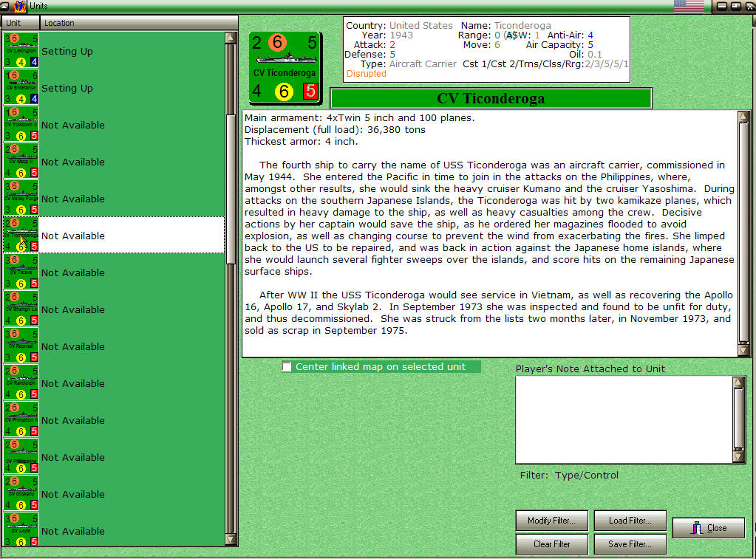Sort list by the Location column header
The height and width of the screenshot is (559, 756).
139,23
